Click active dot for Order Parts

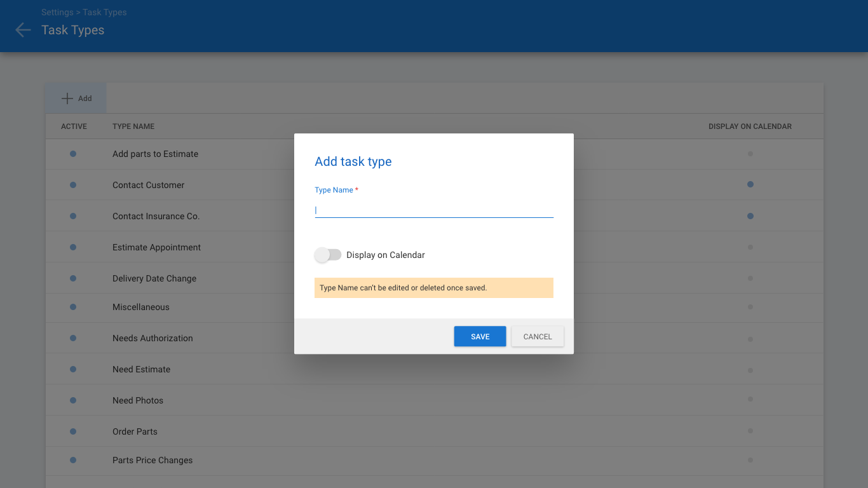pyautogui.click(x=73, y=431)
